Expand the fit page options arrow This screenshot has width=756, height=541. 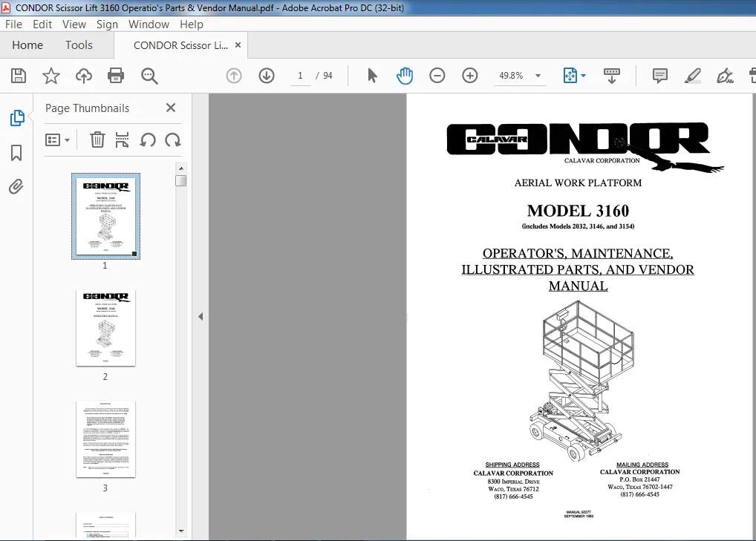tap(584, 76)
